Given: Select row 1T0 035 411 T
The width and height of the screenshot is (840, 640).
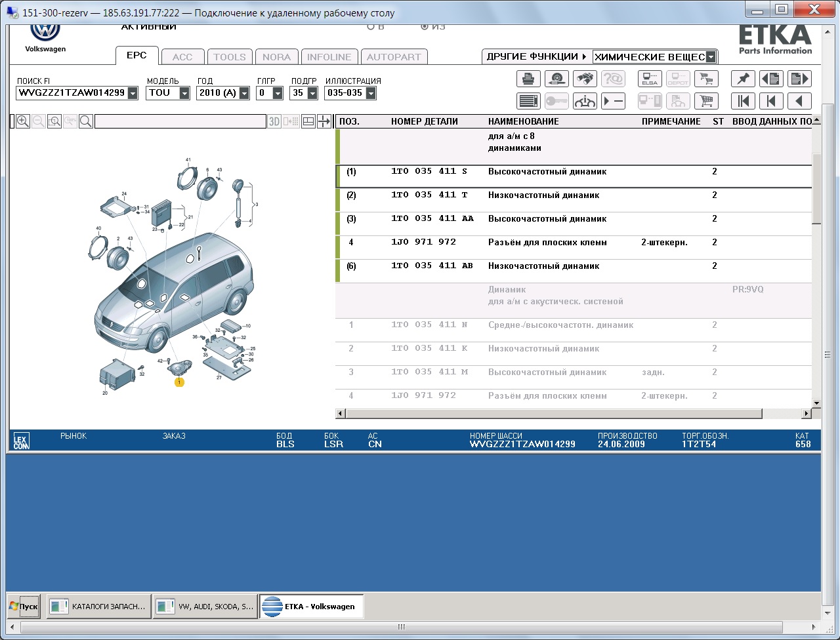Looking at the screenshot, I should point(574,200).
